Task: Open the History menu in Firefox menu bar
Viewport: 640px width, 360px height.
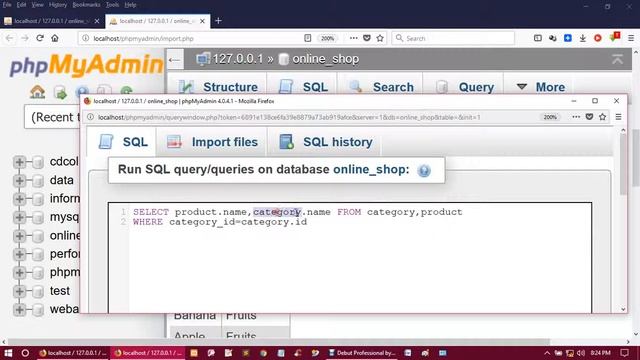Action: pos(58,5)
